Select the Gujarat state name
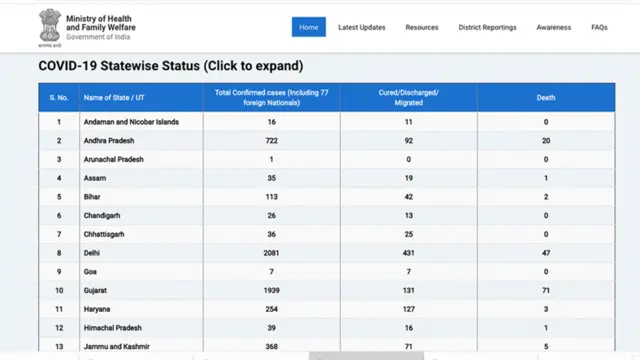Viewport: 640px width, 360px height. (x=95, y=291)
